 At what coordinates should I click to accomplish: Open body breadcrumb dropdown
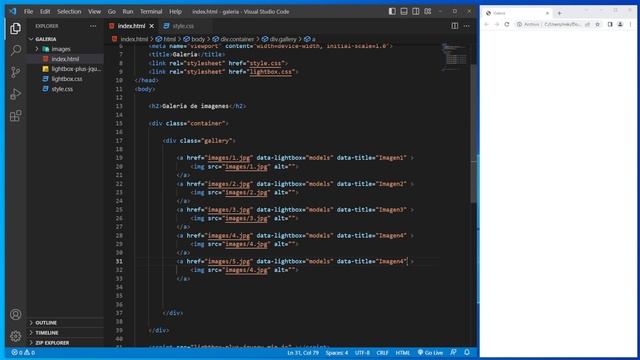pos(194,39)
